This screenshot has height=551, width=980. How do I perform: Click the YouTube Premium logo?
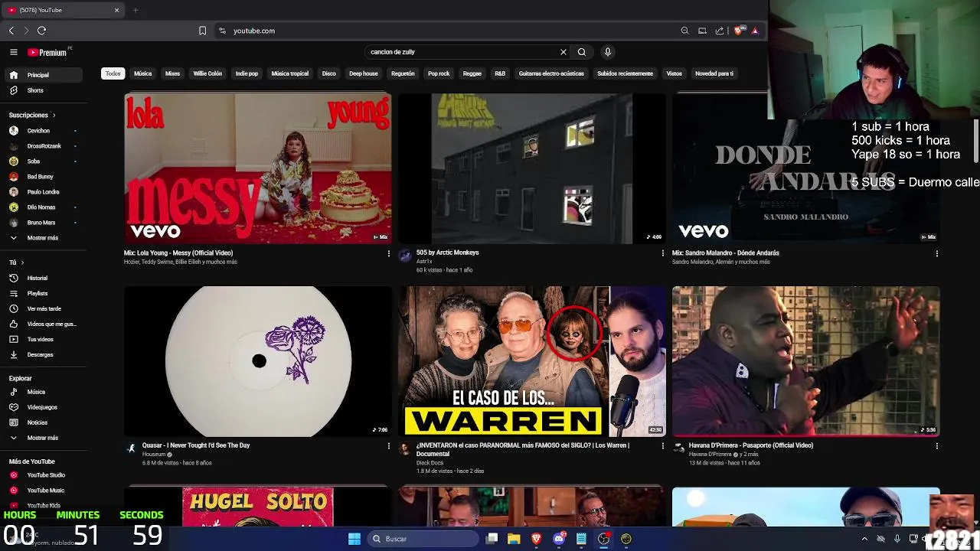tap(47, 52)
